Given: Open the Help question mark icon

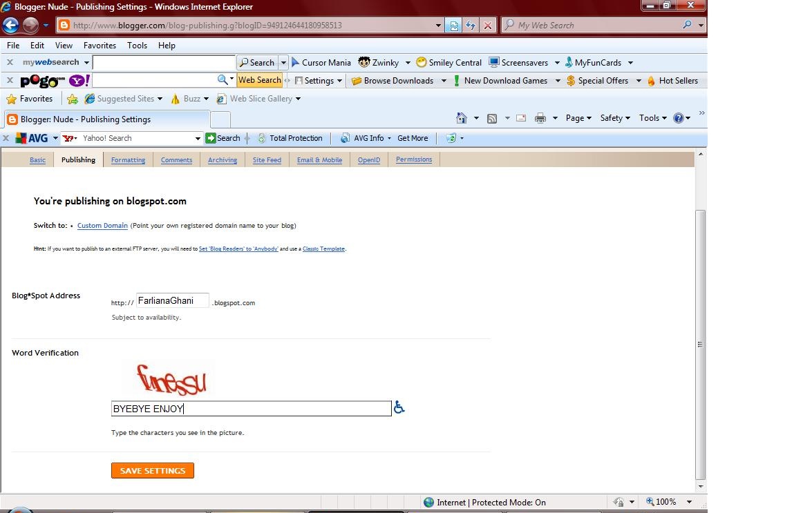Looking at the screenshot, I should [x=679, y=119].
